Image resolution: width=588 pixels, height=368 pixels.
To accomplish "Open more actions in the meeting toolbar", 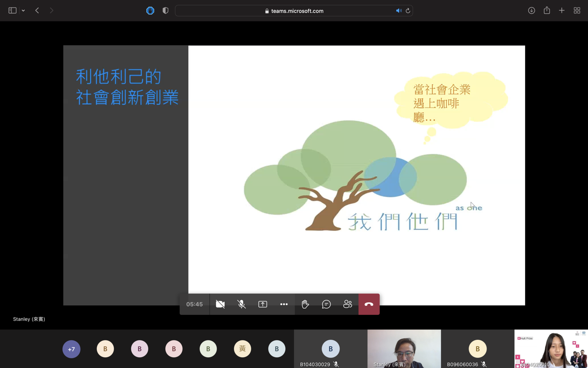I will (284, 304).
